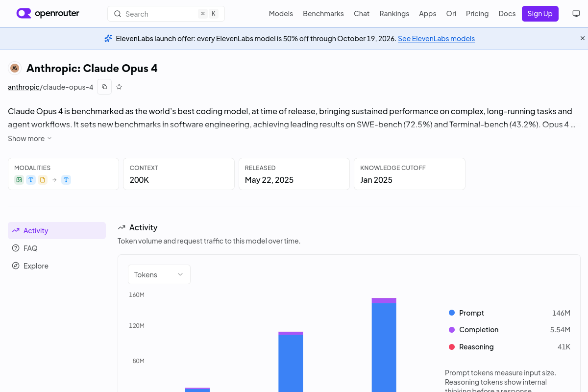Go to the Pricing page
The image size is (588, 392).
click(477, 14)
